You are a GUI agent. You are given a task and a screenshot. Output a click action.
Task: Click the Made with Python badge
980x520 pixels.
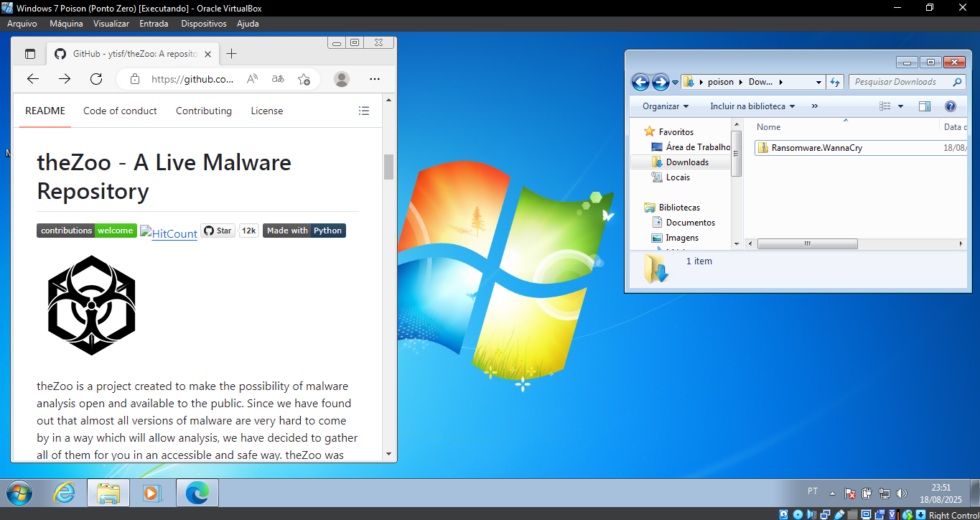coord(304,231)
